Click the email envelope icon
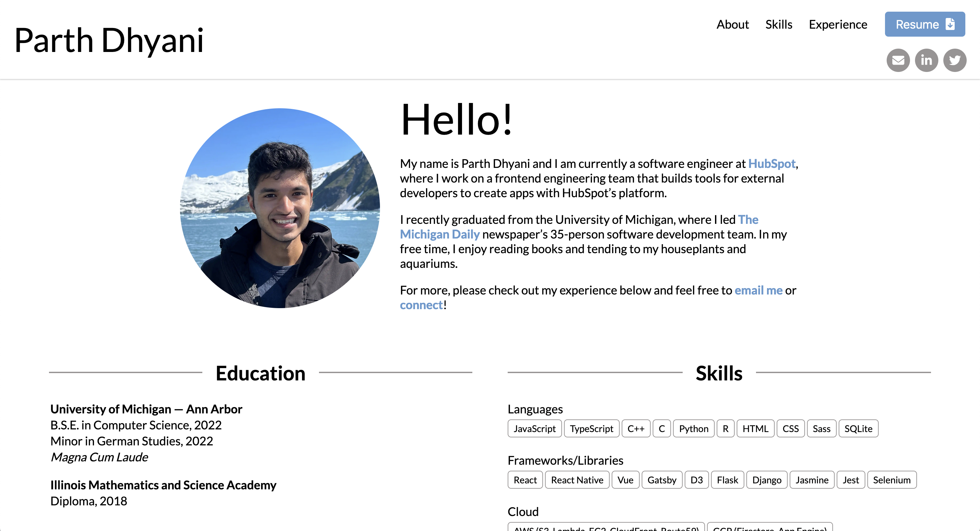Screen dimensions: 980x531 click(x=898, y=60)
